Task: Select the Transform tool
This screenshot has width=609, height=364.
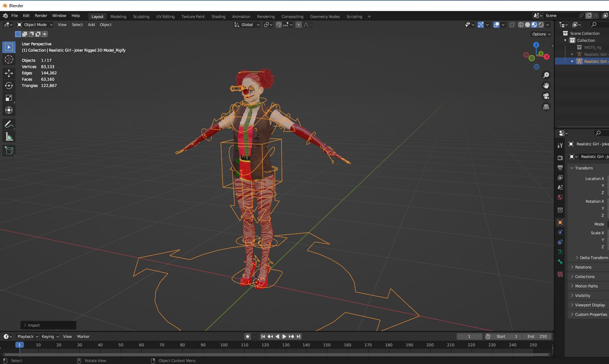Action: click(9, 110)
